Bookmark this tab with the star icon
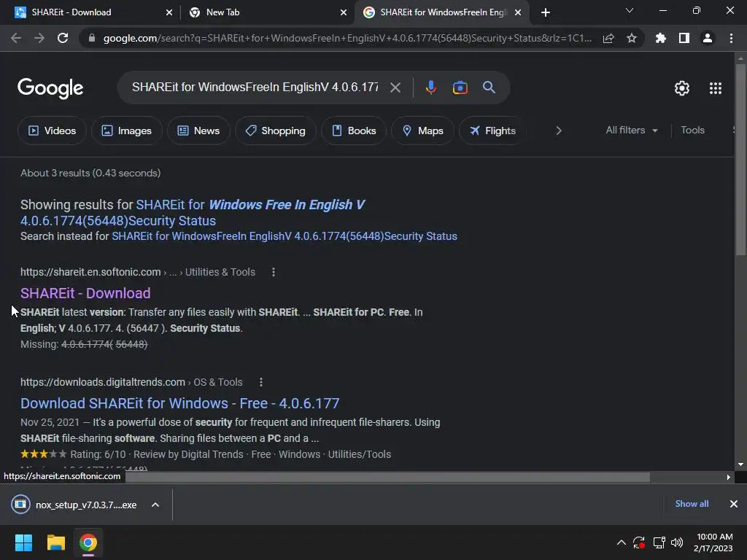 click(632, 38)
